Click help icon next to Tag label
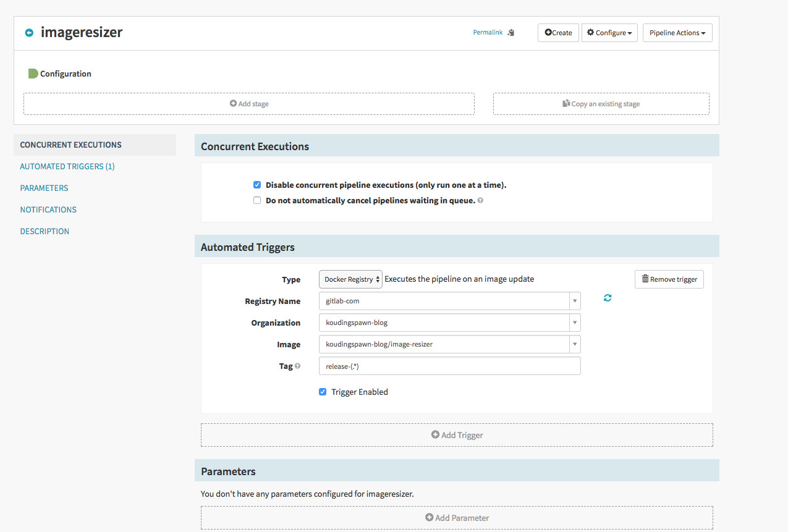788x532 pixels. pos(297,366)
